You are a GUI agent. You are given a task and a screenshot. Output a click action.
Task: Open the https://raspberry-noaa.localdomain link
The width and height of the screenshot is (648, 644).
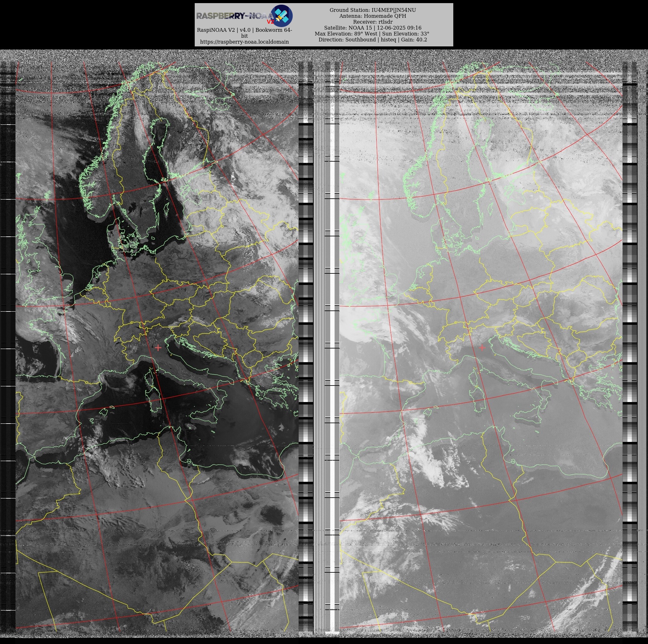pyautogui.click(x=245, y=42)
